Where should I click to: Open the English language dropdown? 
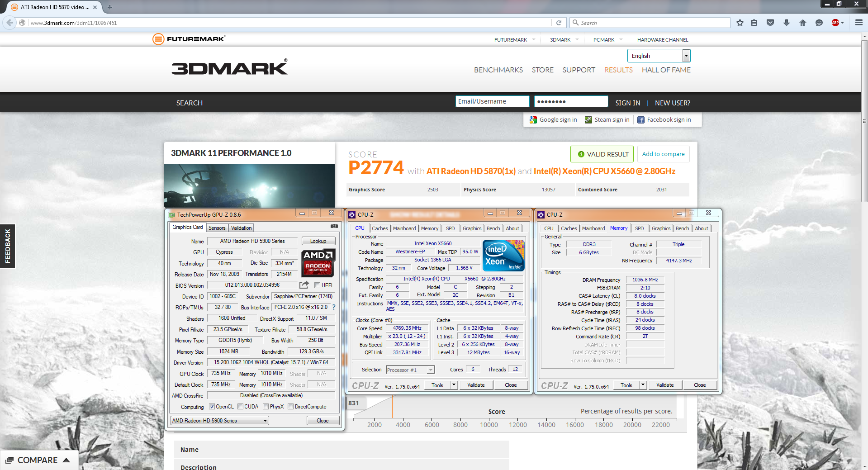pos(659,56)
